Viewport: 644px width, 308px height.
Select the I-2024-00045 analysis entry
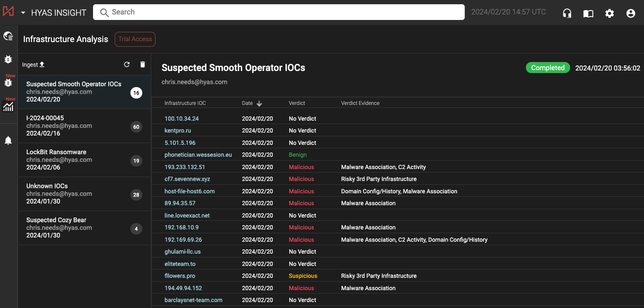pyautogui.click(x=85, y=126)
